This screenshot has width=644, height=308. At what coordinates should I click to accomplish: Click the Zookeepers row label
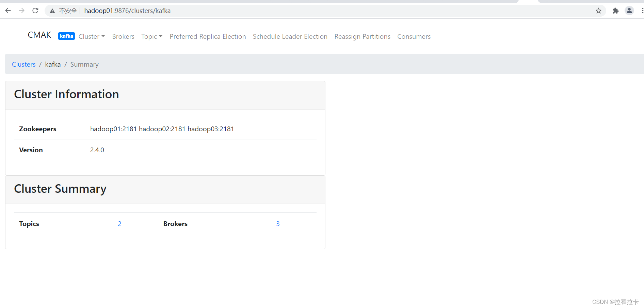coord(38,129)
